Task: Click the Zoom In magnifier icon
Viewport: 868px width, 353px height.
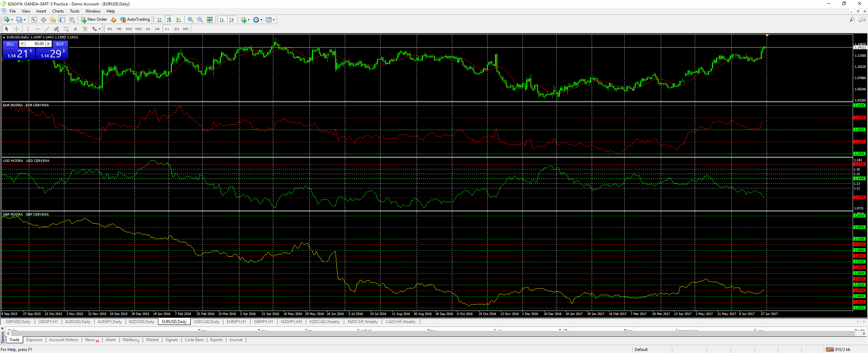Action: click(x=190, y=20)
